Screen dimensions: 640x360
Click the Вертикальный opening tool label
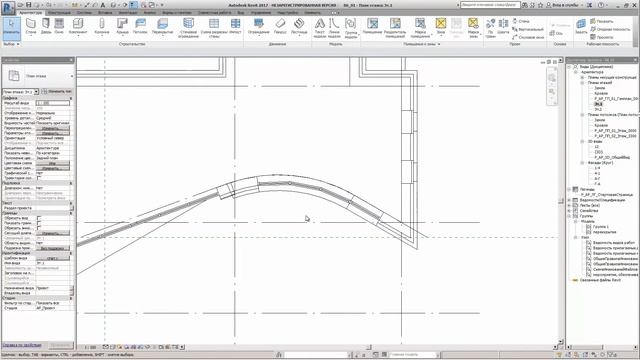point(531,29)
